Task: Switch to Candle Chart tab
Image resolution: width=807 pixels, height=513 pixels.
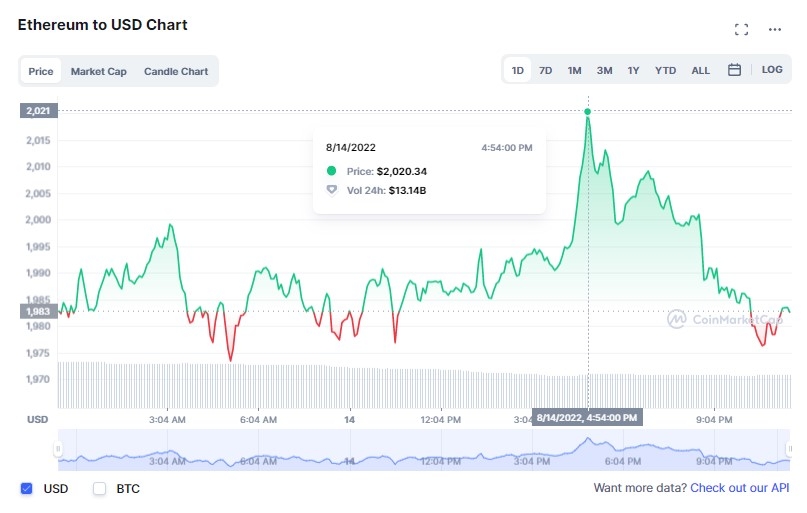Action: [x=176, y=71]
